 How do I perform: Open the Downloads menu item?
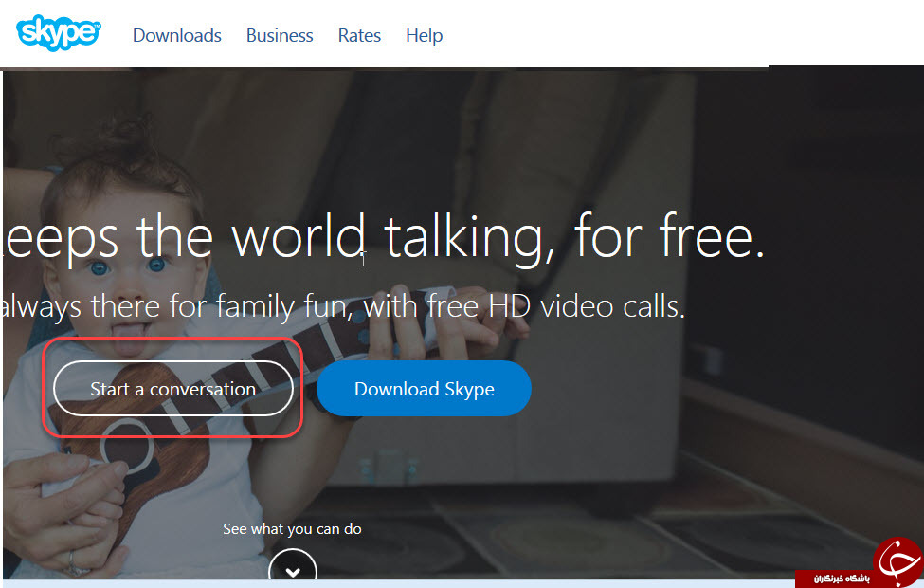point(177,35)
